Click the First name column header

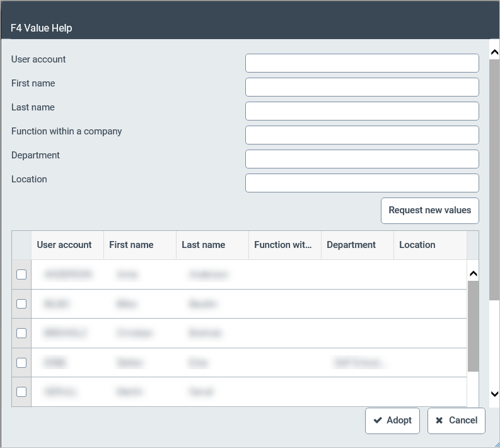click(x=139, y=245)
